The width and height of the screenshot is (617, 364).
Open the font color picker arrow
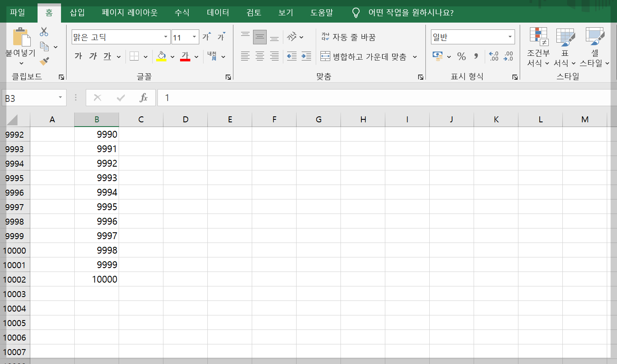click(196, 56)
